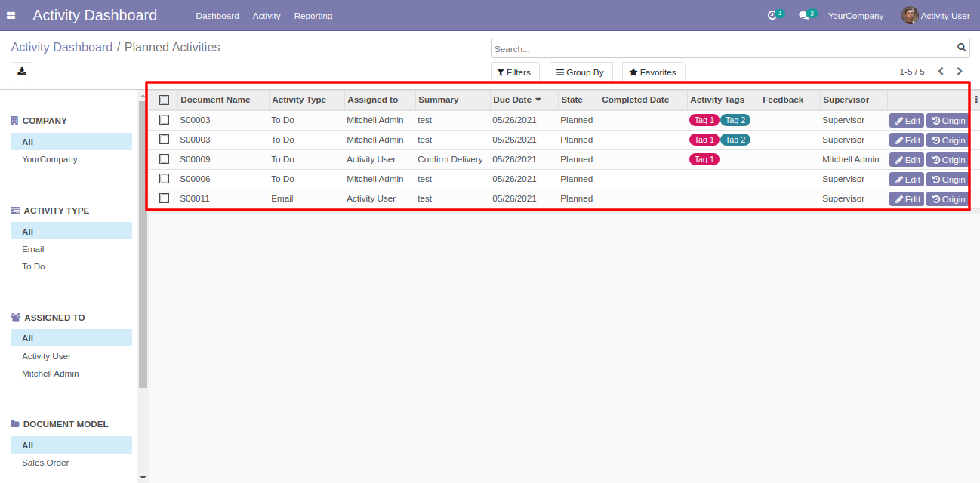980x483 pixels.
Task: Select All under Activity Type filter
Action: (71, 232)
